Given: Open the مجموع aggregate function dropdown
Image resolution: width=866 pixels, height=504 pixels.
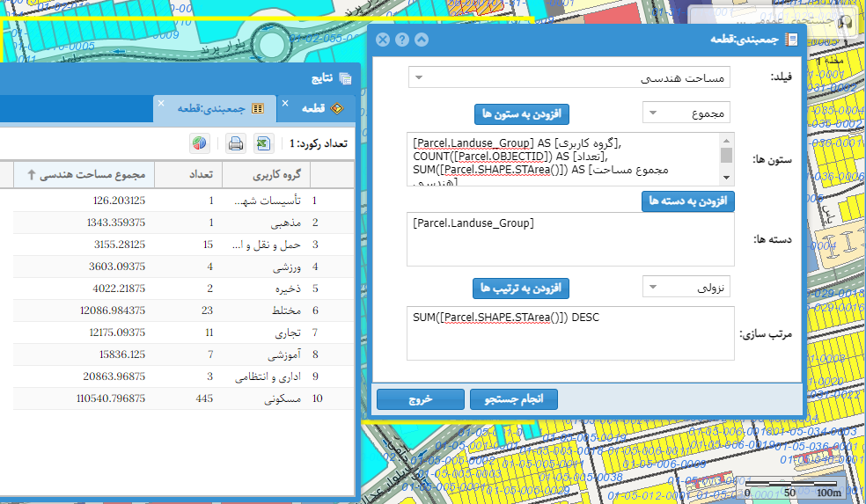Looking at the screenshot, I should point(686,113).
